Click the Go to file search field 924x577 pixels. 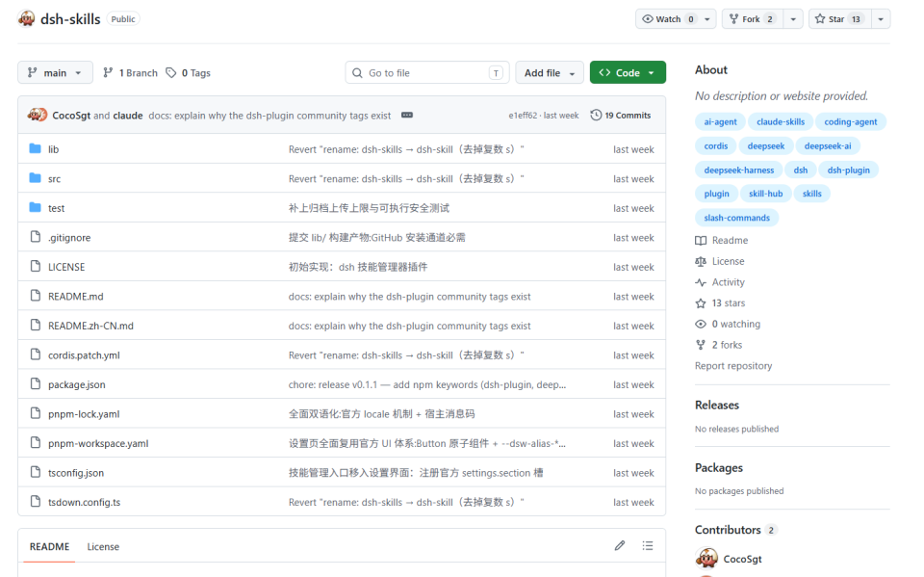(x=427, y=72)
